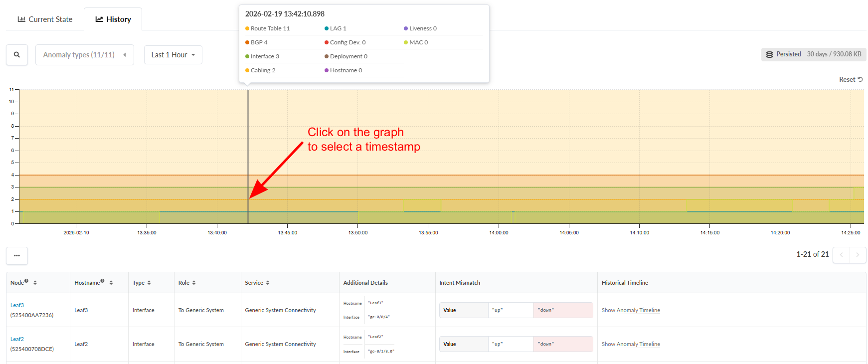
Task: Show Anomaly Timeline for Leaf2 row
Action: pos(631,344)
